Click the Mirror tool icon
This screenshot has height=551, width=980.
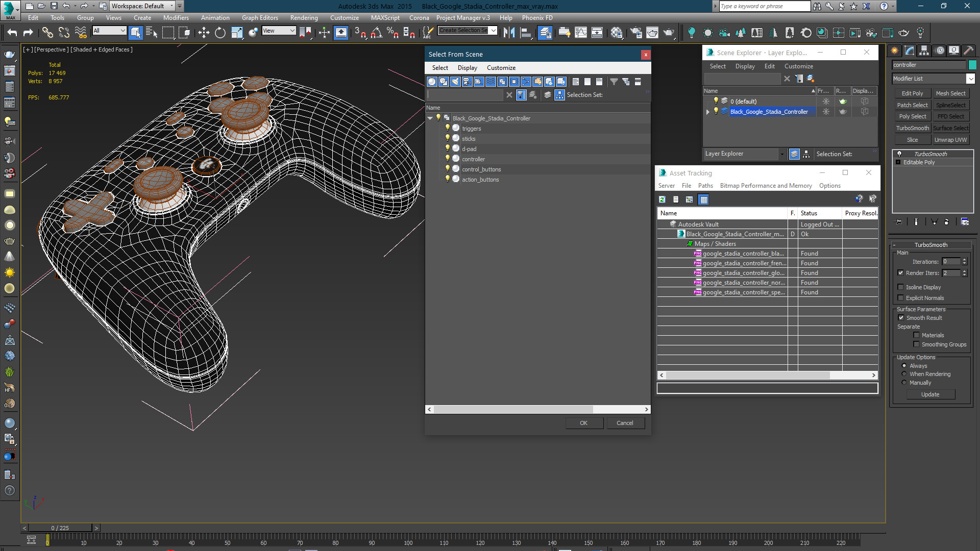point(509,33)
